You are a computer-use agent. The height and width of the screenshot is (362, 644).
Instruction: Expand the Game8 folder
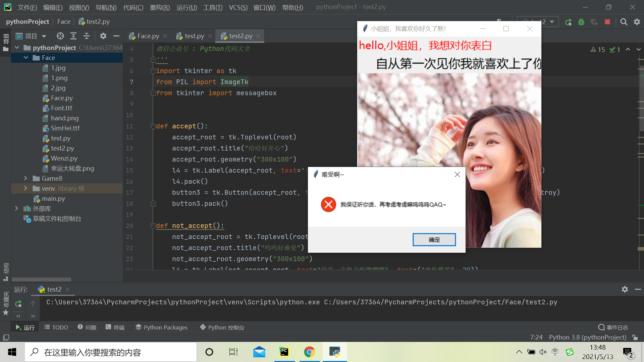click(26, 178)
